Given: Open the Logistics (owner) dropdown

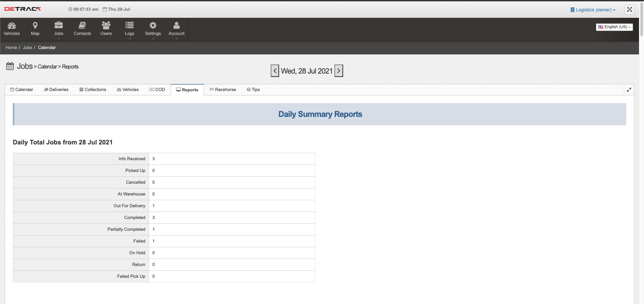Looking at the screenshot, I should coord(593,10).
